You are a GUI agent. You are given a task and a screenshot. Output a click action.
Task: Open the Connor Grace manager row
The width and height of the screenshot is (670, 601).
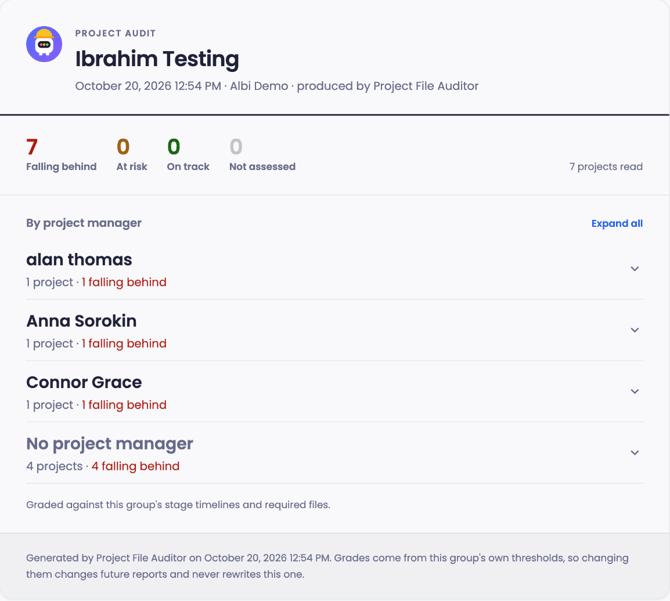coord(334,392)
